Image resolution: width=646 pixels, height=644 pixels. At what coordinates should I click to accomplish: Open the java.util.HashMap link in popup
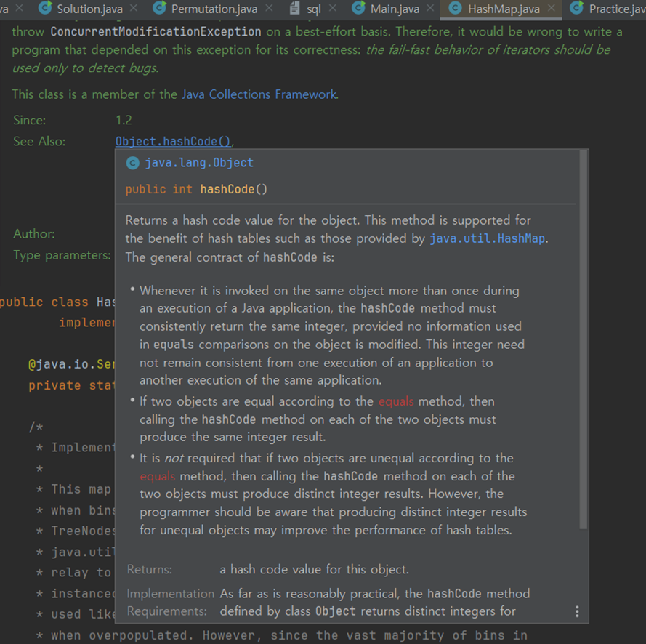coord(488,238)
